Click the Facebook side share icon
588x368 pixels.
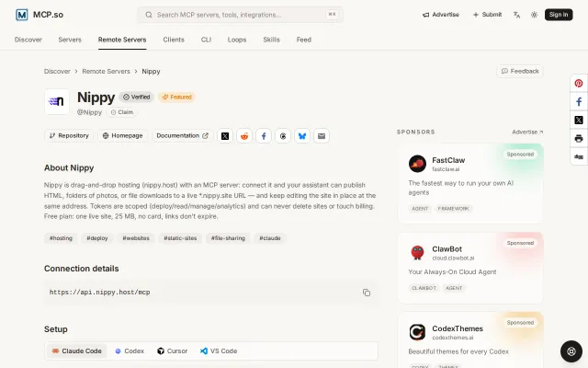click(x=579, y=102)
